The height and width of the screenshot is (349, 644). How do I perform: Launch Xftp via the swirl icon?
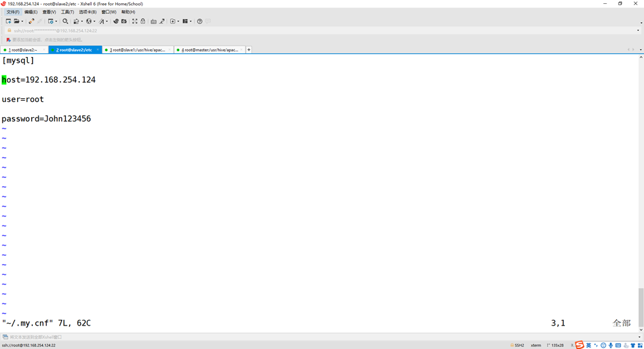pos(116,22)
